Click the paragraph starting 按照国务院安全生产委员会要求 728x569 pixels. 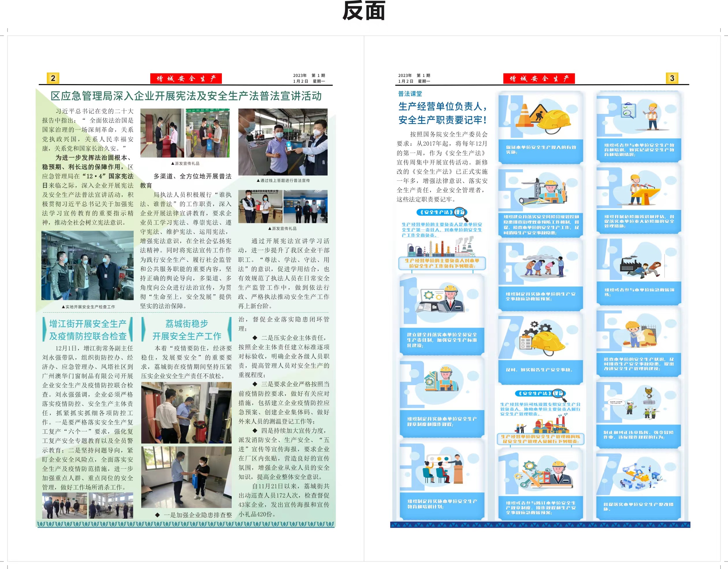click(x=442, y=167)
